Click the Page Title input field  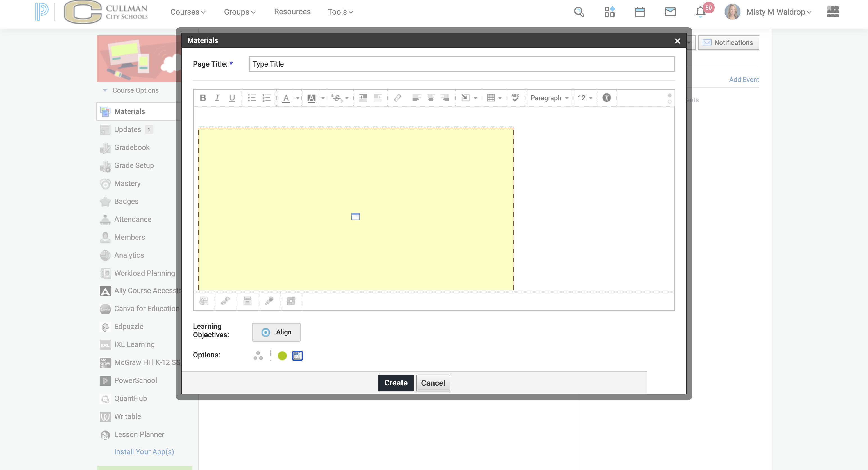click(462, 64)
